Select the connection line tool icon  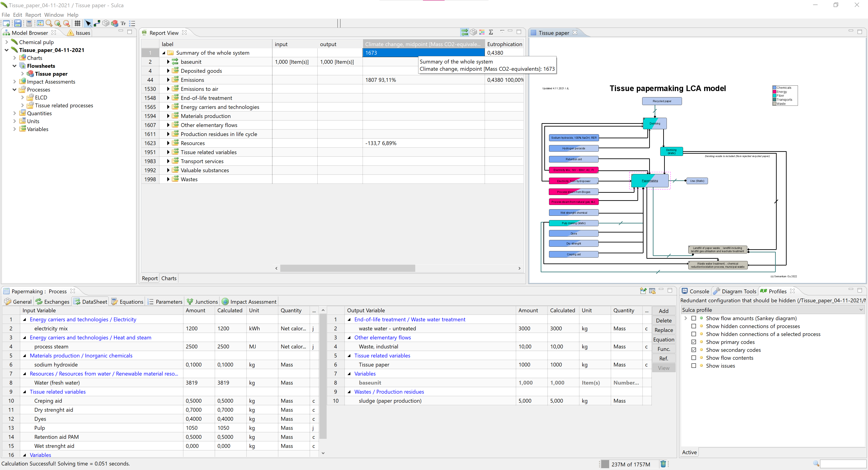[97, 23]
